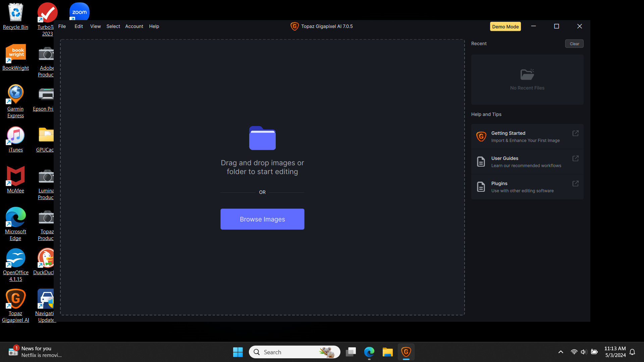Click the Browse Images button

tap(262, 219)
